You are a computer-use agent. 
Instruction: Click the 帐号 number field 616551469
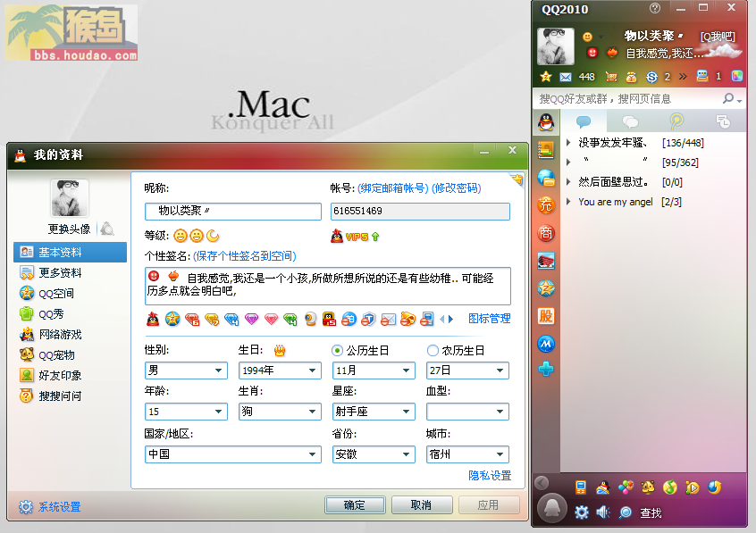pyautogui.click(x=420, y=211)
